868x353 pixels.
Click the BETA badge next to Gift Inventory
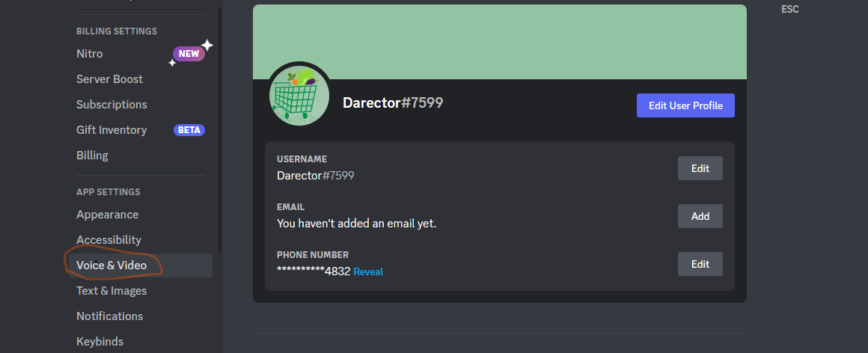tap(189, 130)
